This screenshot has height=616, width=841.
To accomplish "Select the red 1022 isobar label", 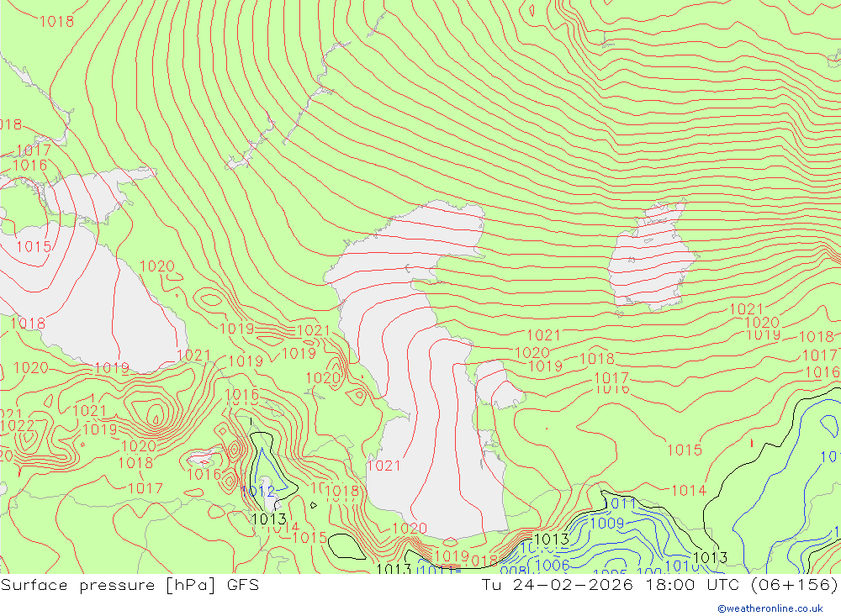I will tap(17, 426).
